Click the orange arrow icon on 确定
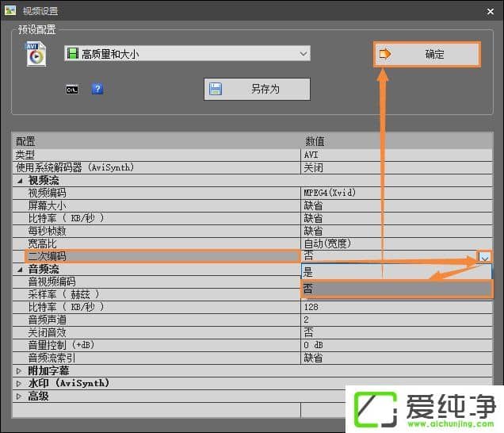 (387, 54)
